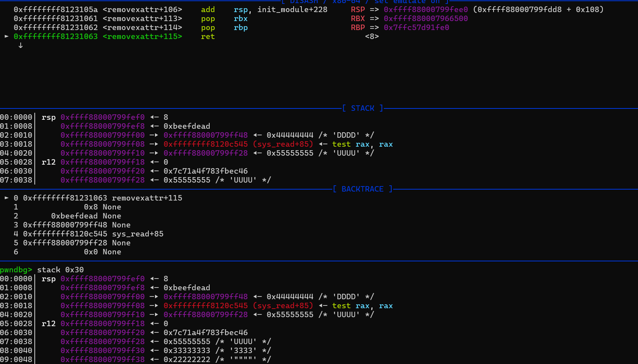638x364 pixels.
Task: Expand the BACKTRACE section header
Action: (x=362, y=189)
